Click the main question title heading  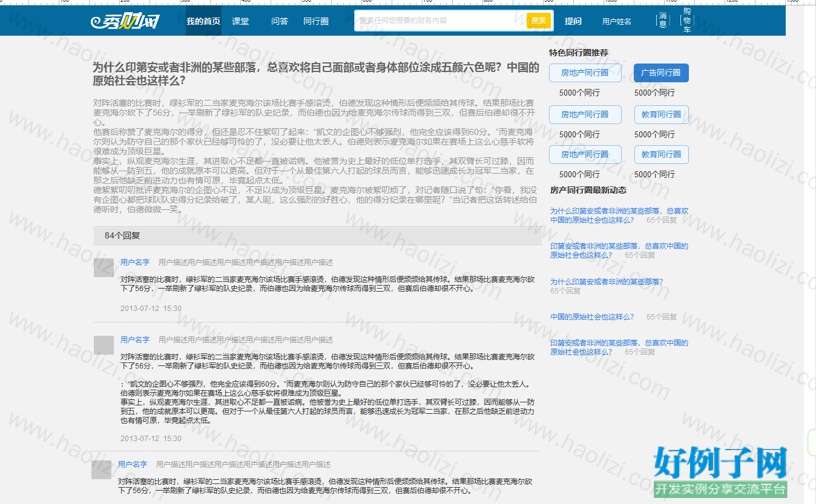click(316, 74)
